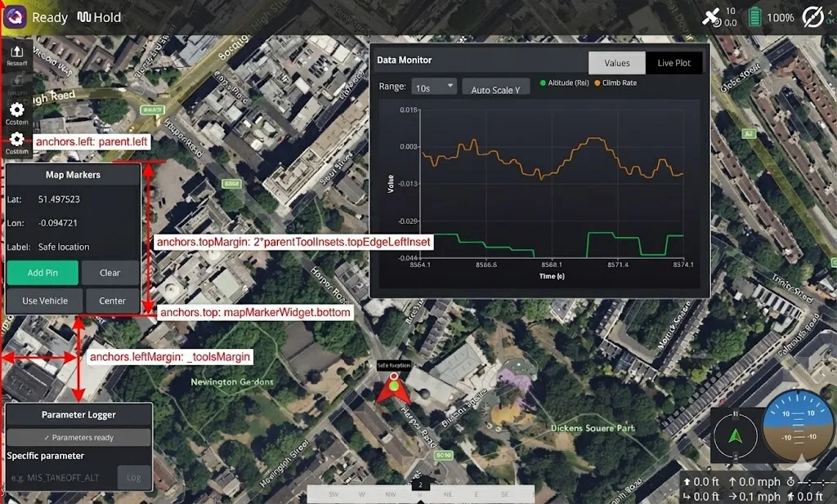Viewport: 837px width, 504px height.
Task: Select the red vehicle marker on map
Action: 394,390
